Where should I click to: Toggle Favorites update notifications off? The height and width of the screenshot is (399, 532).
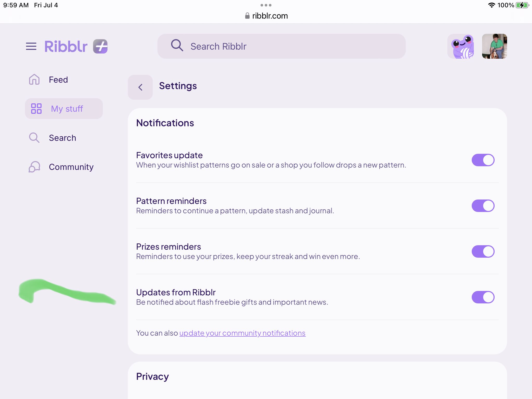(483, 160)
